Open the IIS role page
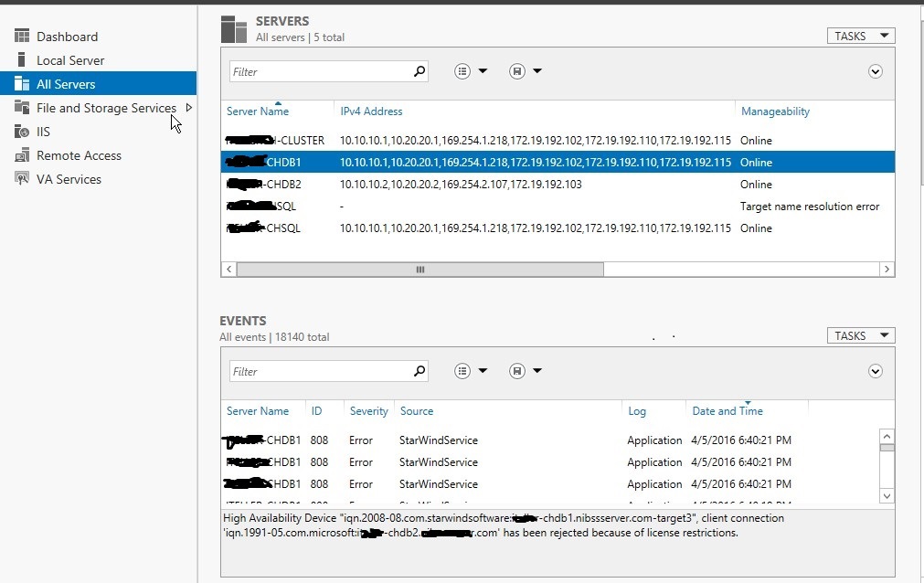Image resolution: width=924 pixels, height=583 pixels. pyautogui.click(x=43, y=132)
